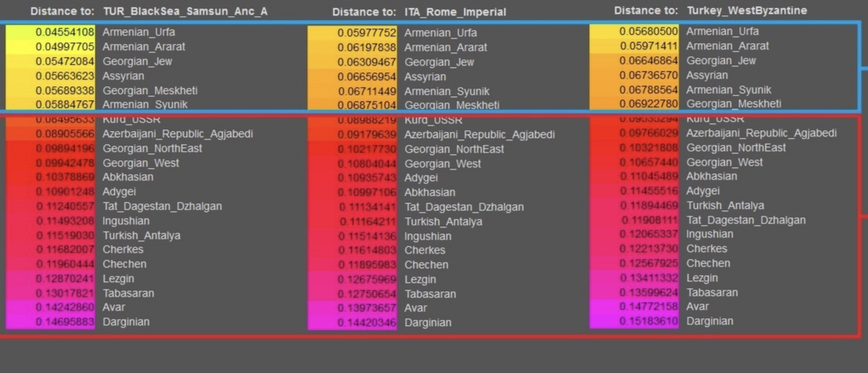
Task: Select distance value 0.11045489
Action: click(x=648, y=176)
